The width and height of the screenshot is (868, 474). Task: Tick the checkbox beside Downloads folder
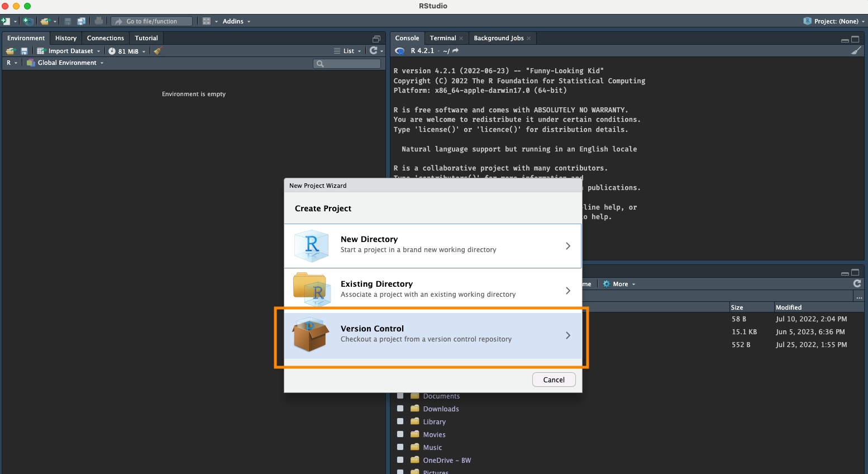(400, 409)
